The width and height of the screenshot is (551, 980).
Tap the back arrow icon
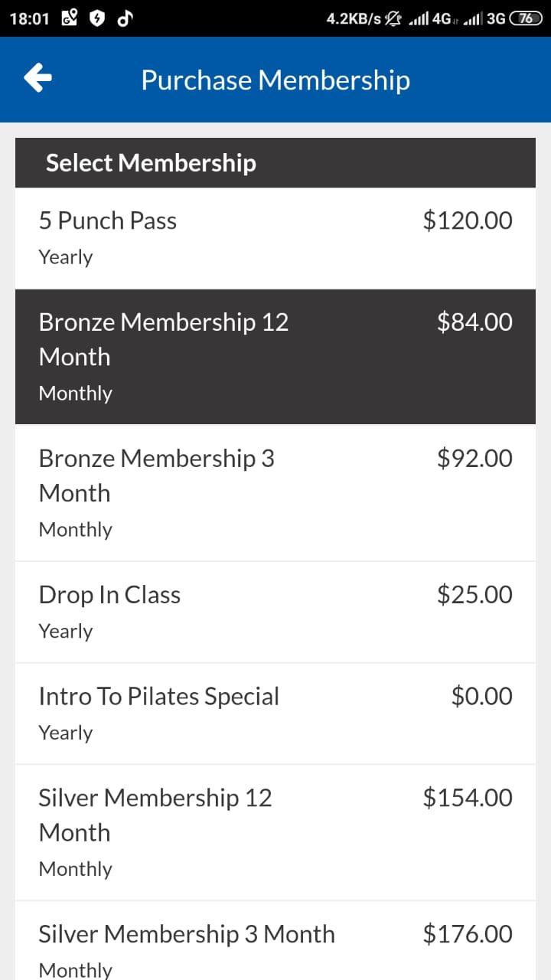tap(37, 78)
